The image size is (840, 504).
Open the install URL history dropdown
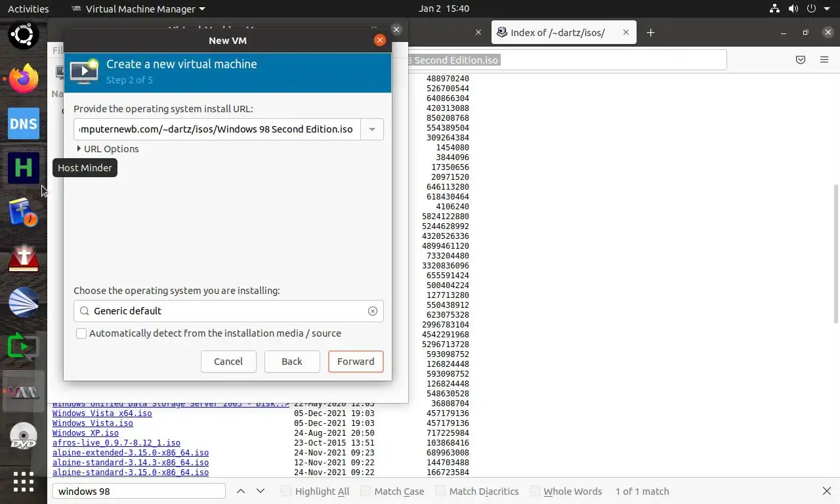372,129
